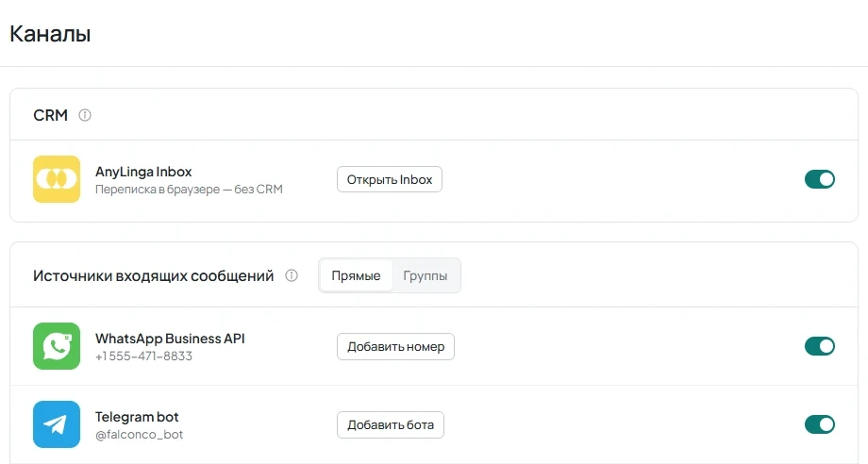
Task: Click the WhatsApp Business API label
Action: click(170, 339)
